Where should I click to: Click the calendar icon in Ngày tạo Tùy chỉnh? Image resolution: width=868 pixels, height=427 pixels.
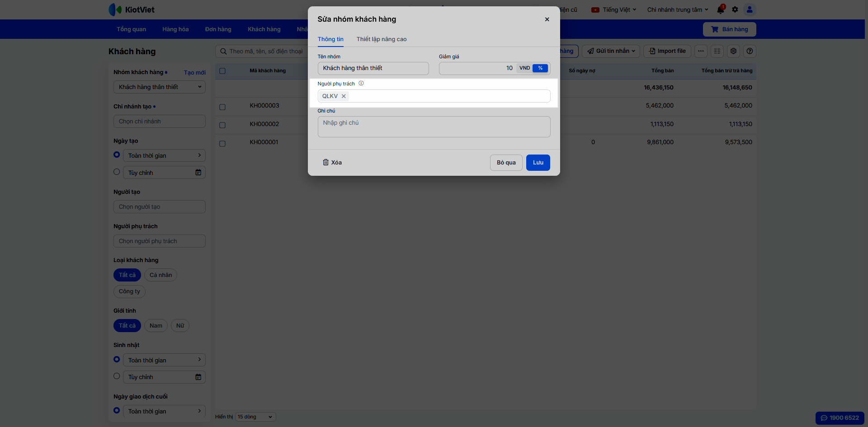(x=198, y=173)
